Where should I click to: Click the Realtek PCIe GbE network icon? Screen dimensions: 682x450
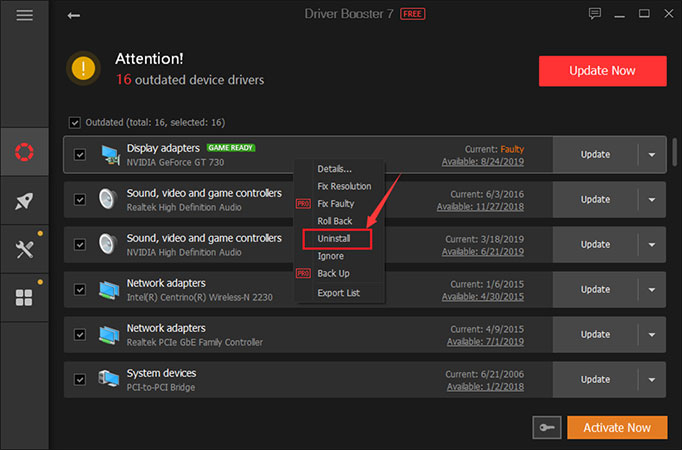click(109, 335)
